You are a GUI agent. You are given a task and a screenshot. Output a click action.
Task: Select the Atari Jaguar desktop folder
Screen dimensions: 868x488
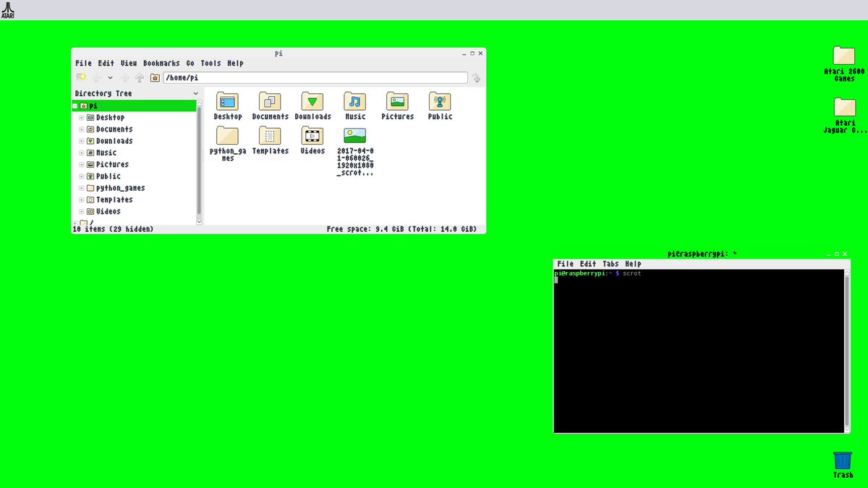point(843,107)
